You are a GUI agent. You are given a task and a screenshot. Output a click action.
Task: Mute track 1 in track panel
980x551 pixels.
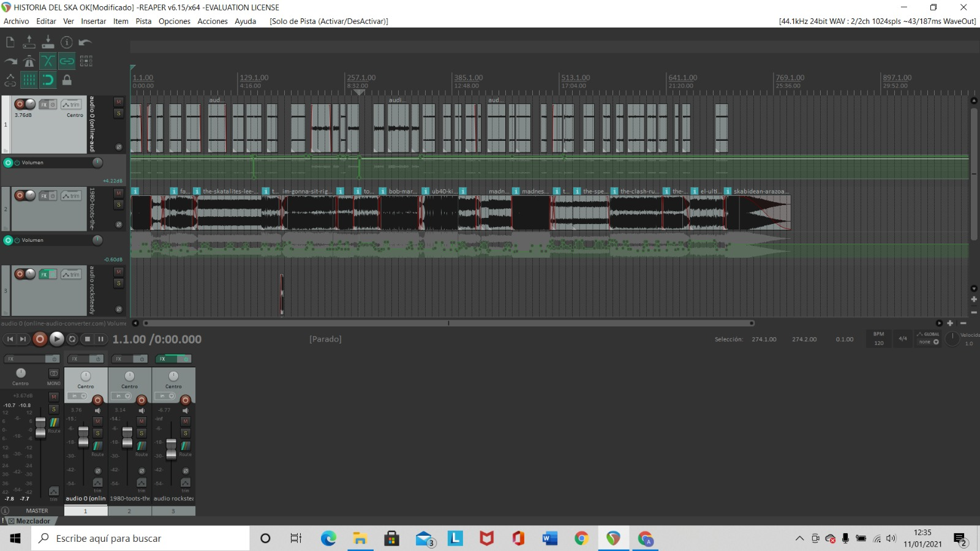pos(119,102)
